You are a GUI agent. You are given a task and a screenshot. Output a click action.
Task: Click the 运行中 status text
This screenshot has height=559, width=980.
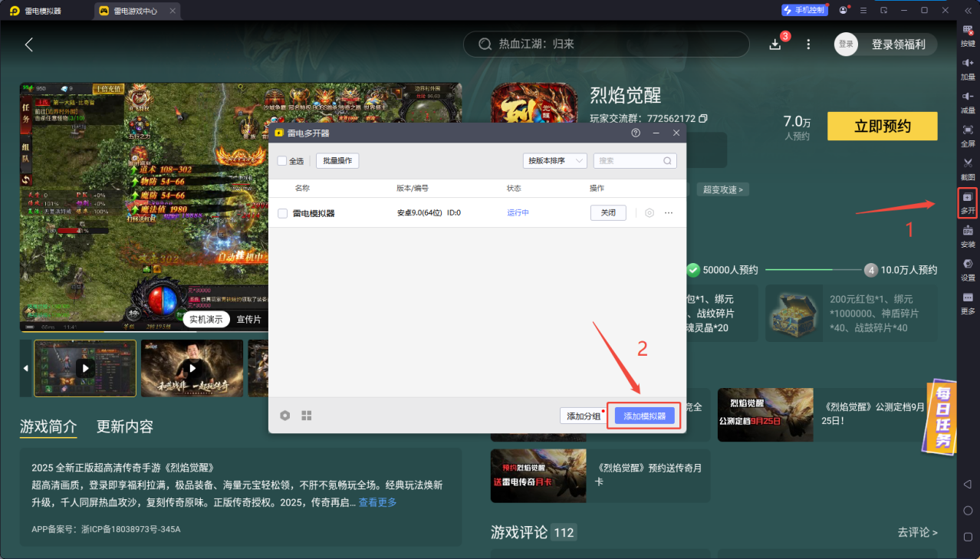point(518,212)
